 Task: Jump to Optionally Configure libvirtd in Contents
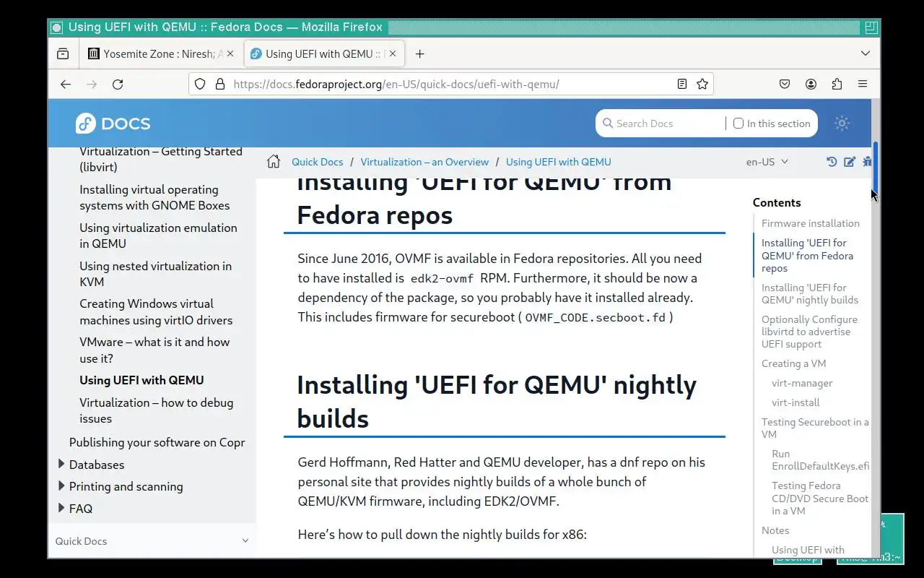point(809,332)
